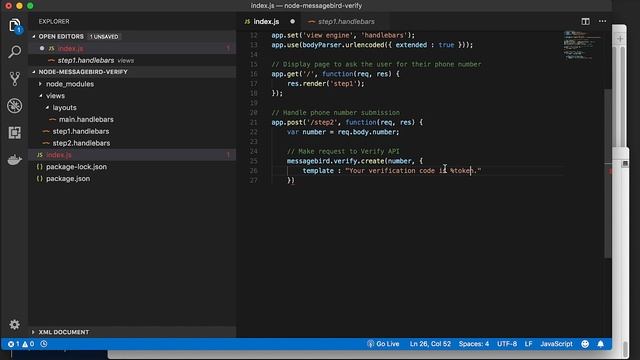Open step1.handlebars in the views folder
Image resolution: width=640 pixels, height=360 pixels.
tap(132, 131)
